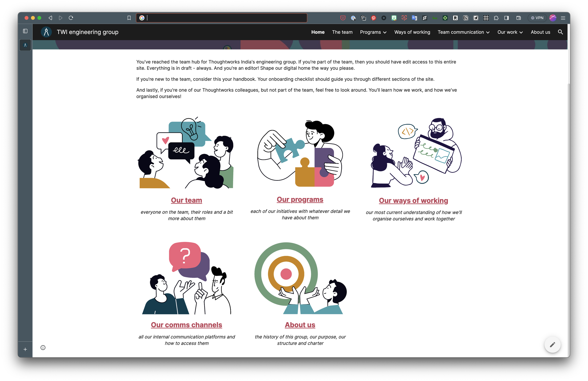588x381 pixels.
Task: Follow the Our team link
Action: tap(187, 200)
